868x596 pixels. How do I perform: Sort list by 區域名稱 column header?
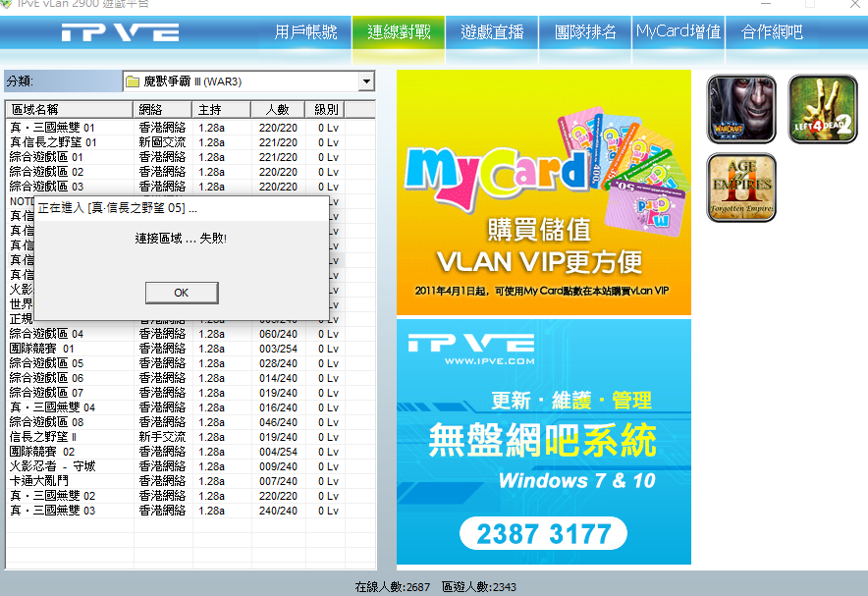(x=69, y=109)
